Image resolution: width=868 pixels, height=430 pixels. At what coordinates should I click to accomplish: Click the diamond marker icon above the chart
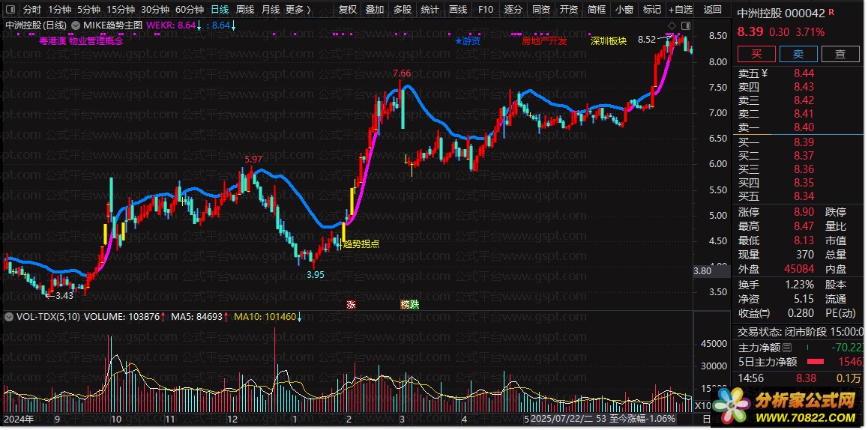coord(672,25)
